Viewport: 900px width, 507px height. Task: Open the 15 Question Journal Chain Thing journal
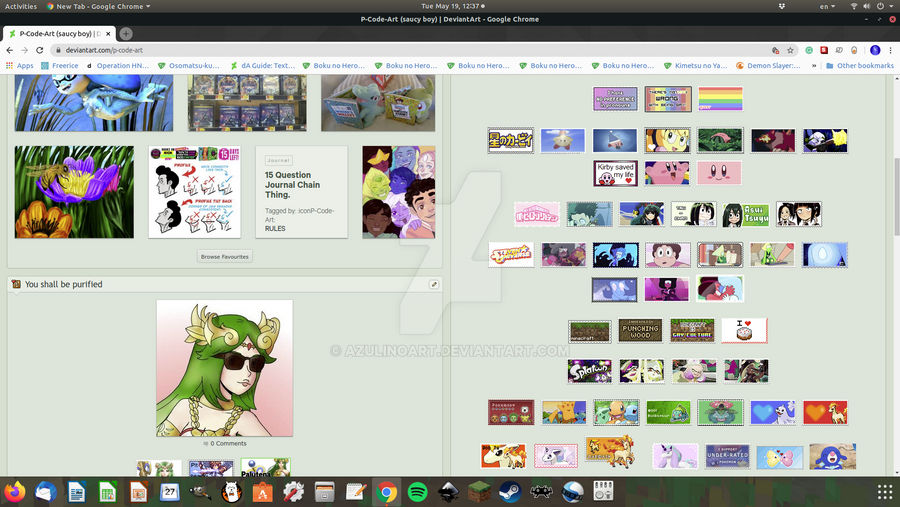[x=301, y=192]
